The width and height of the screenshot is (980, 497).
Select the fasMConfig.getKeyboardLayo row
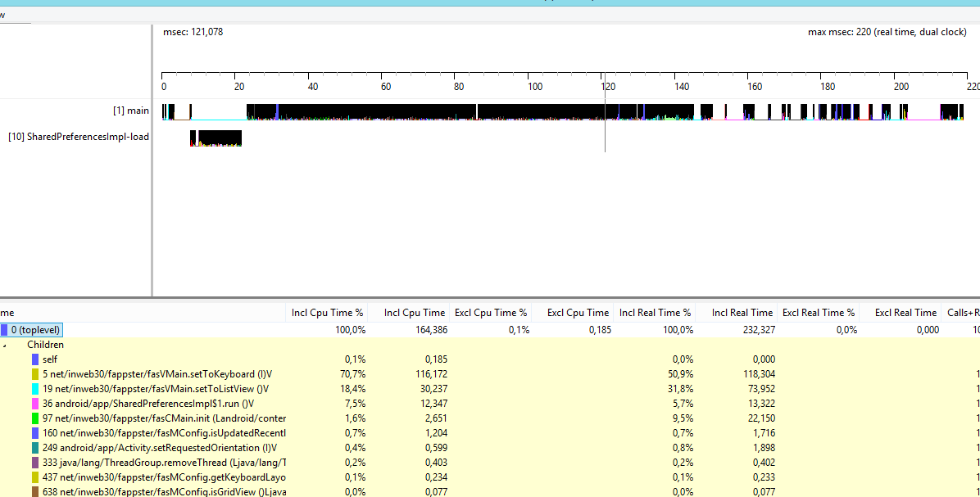pyautogui.click(x=490, y=477)
